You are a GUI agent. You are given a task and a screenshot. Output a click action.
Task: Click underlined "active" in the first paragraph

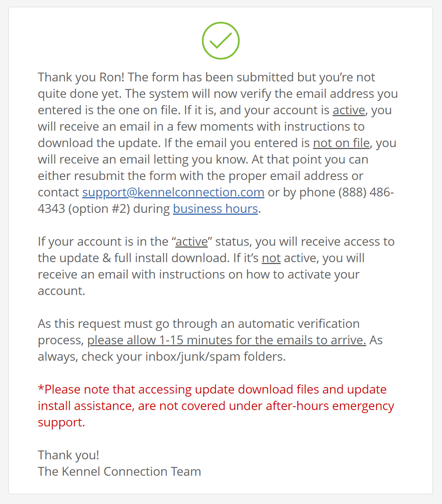click(349, 110)
